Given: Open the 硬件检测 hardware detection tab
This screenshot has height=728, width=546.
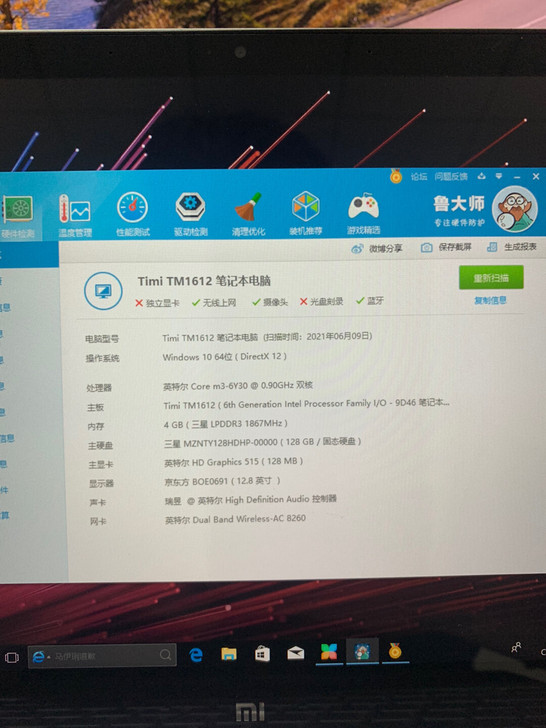Looking at the screenshot, I should 18,216.
